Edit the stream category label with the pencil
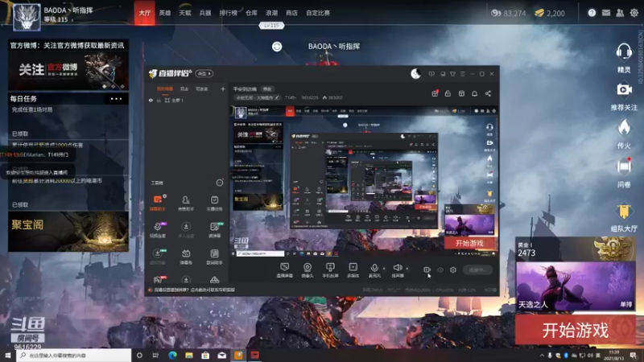Viewport: 644px width, 362px height. 277,97
